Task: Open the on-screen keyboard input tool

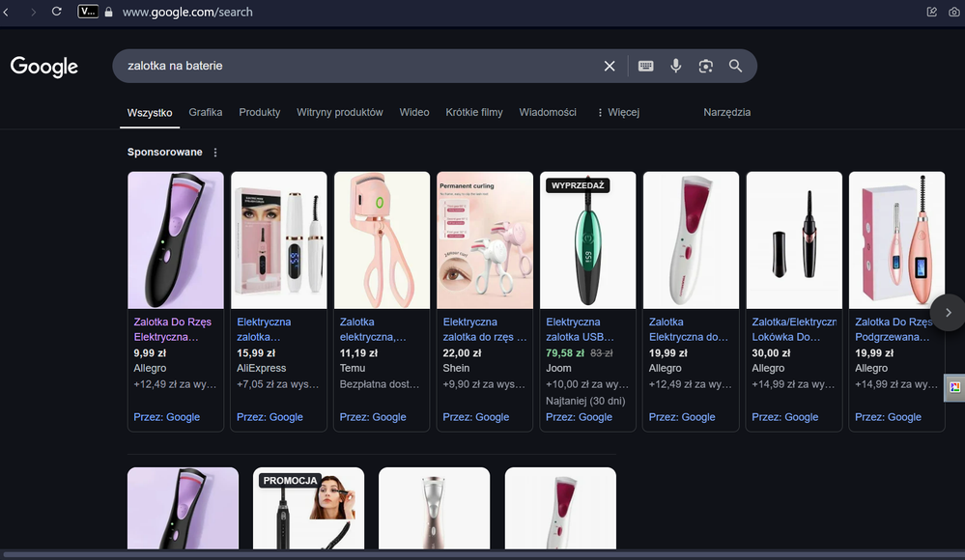Action: pos(645,66)
